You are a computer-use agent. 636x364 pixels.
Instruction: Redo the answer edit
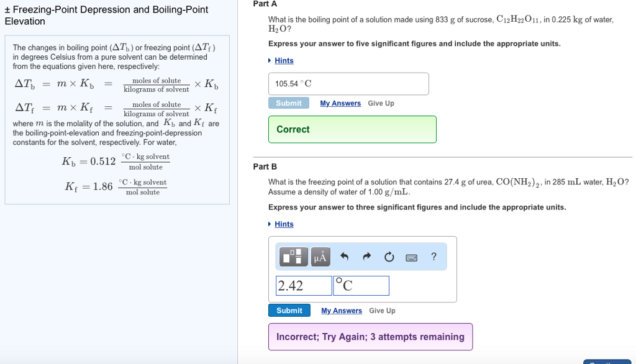[366, 256]
